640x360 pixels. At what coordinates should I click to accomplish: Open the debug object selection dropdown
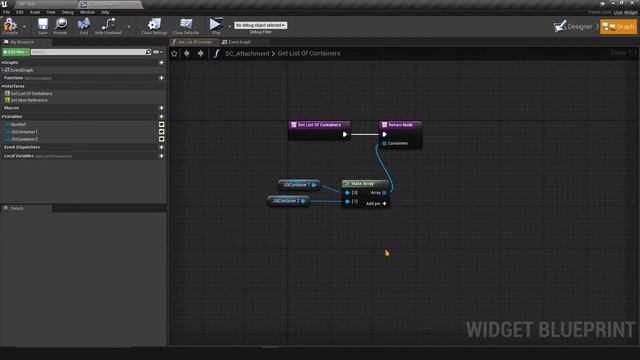[260, 25]
